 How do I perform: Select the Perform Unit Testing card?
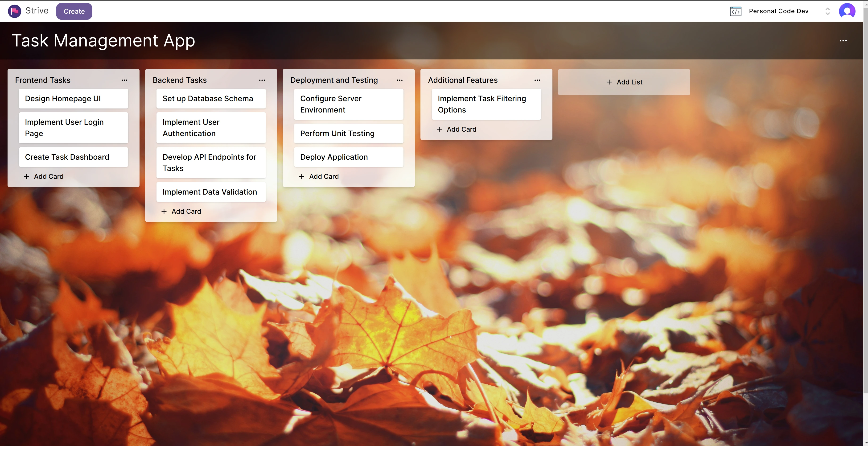tap(348, 133)
